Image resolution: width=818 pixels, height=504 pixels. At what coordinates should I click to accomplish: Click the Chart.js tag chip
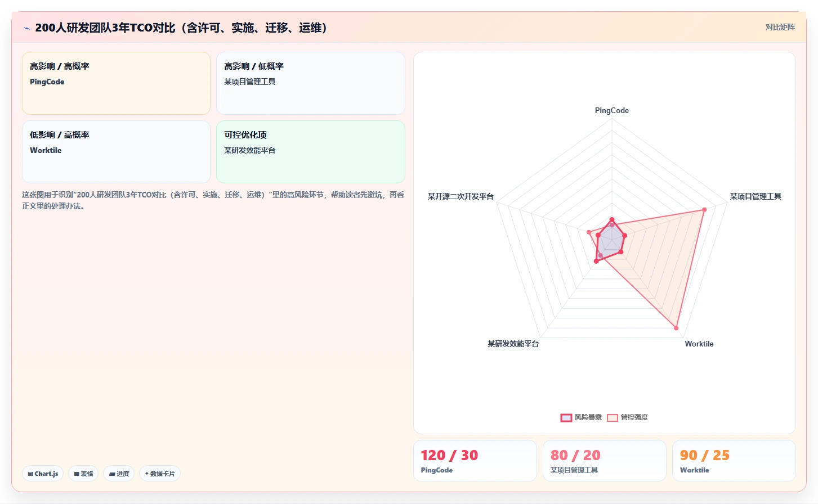pos(43,474)
